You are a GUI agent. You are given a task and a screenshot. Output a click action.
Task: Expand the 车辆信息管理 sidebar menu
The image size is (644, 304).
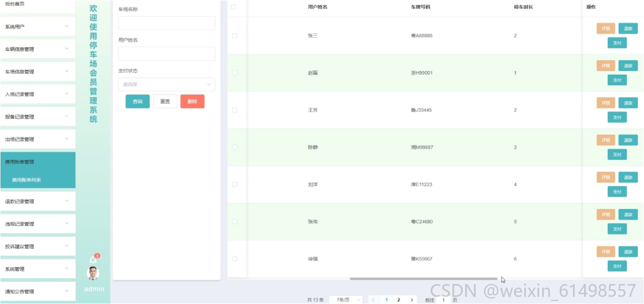click(x=38, y=49)
